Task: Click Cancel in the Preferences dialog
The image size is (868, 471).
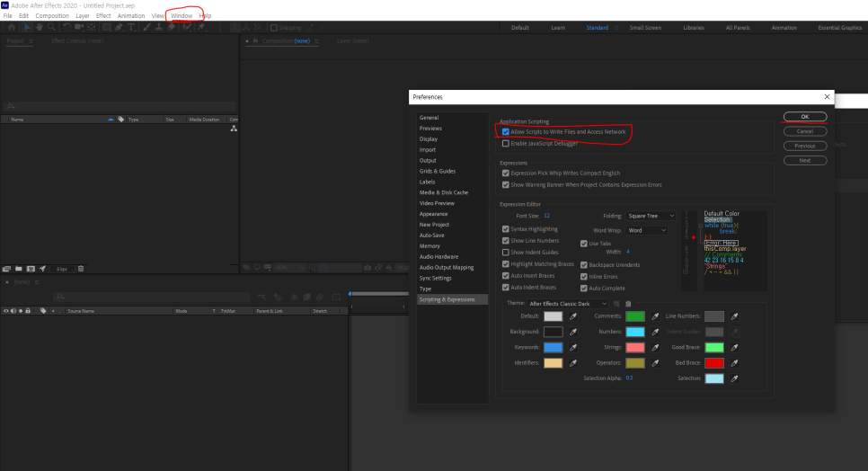Action: click(805, 131)
